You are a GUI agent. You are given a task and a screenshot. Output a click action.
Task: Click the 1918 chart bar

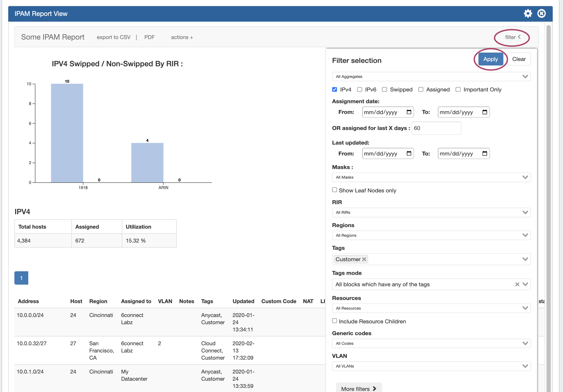[x=67, y=133]
